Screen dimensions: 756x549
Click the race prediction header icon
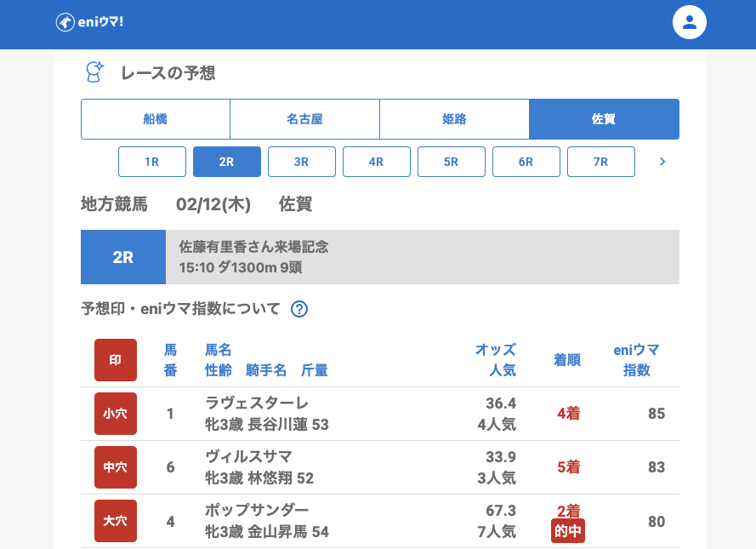coord(94,72)
